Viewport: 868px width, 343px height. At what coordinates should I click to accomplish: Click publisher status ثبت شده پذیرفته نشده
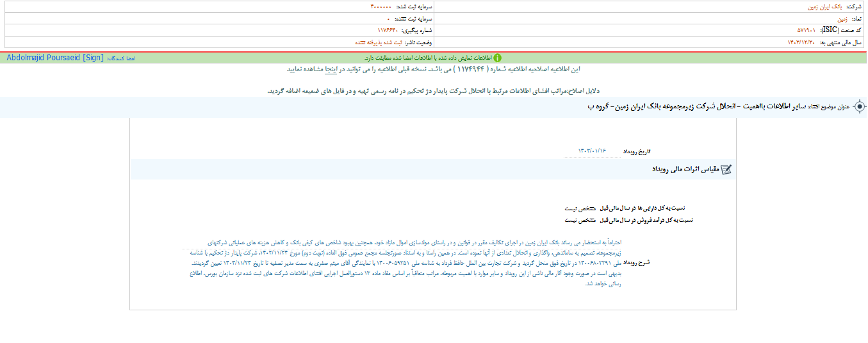tap(379, 42)
